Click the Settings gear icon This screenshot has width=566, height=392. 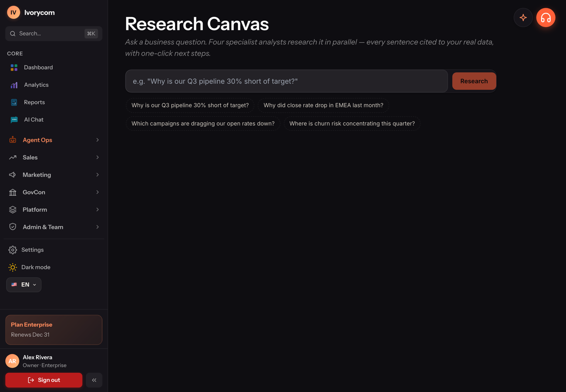[13, 250]
